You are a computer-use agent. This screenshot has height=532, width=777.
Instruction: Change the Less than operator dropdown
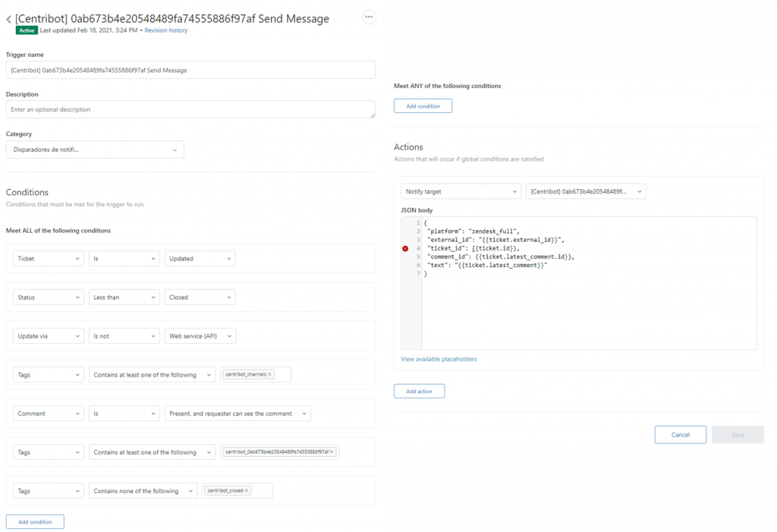[124, 297]
